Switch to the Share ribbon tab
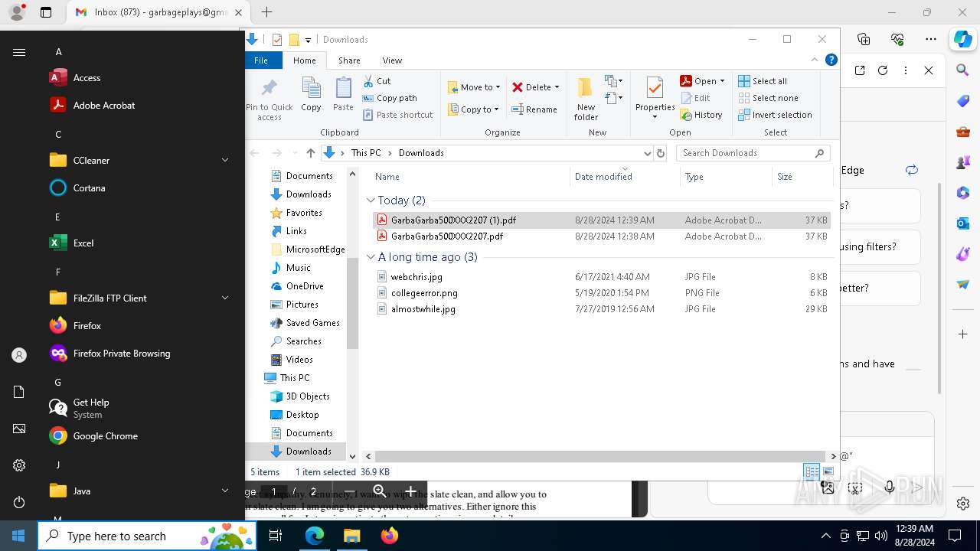 [349, 60]
